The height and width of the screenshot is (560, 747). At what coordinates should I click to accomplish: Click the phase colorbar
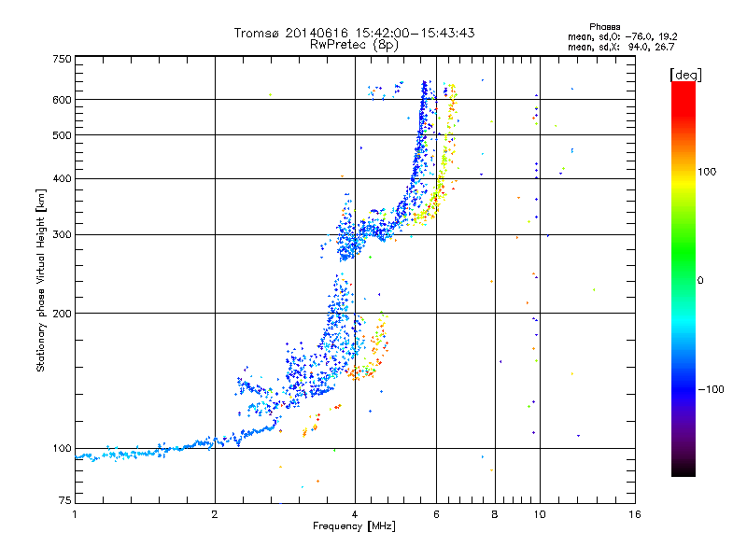tap(684, 278)
